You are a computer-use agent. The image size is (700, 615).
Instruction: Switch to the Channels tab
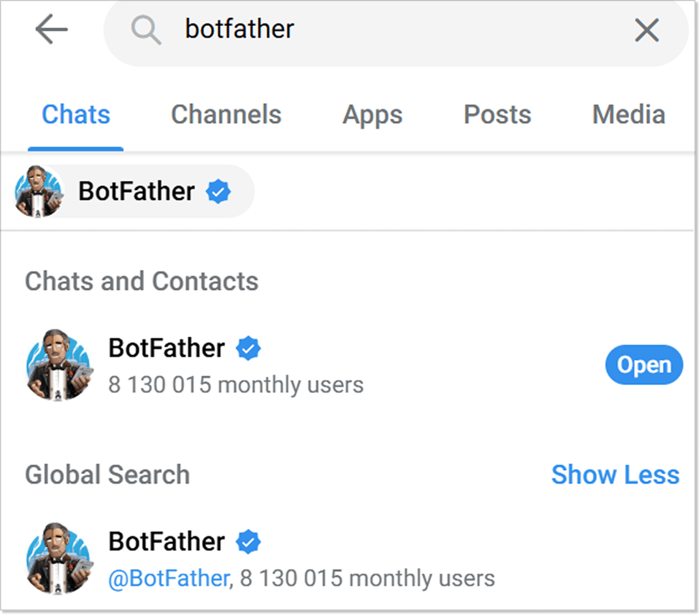[226, 115]
